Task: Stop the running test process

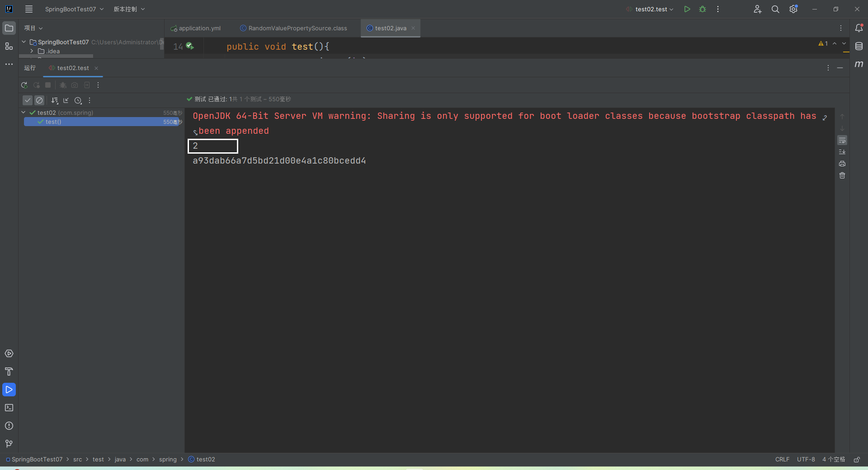Action: point(48,85)
